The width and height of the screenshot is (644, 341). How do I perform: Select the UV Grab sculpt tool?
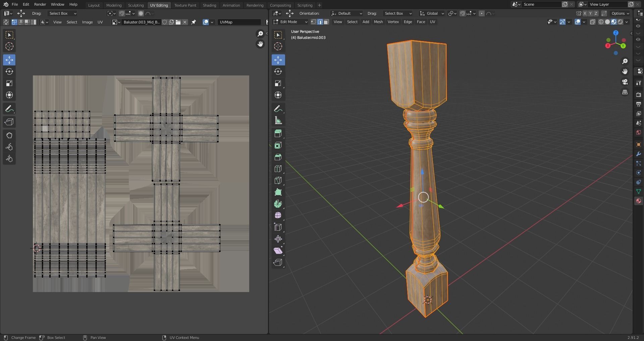click(9, 135)
